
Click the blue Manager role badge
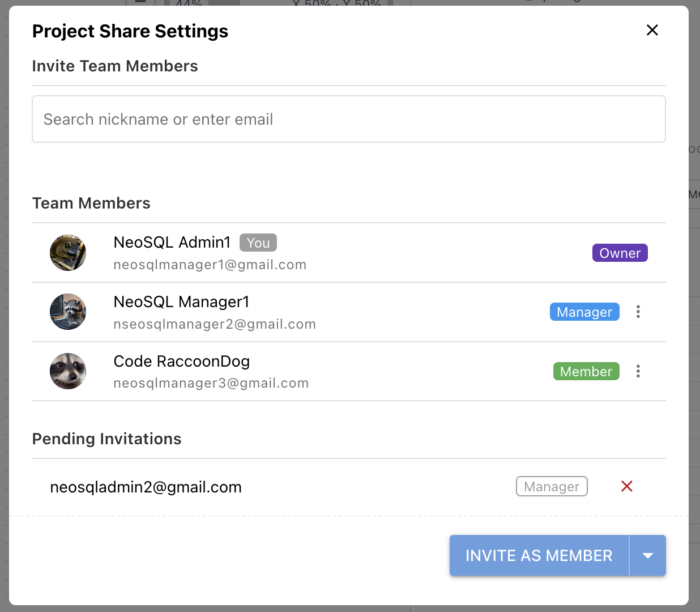point(584,312)
